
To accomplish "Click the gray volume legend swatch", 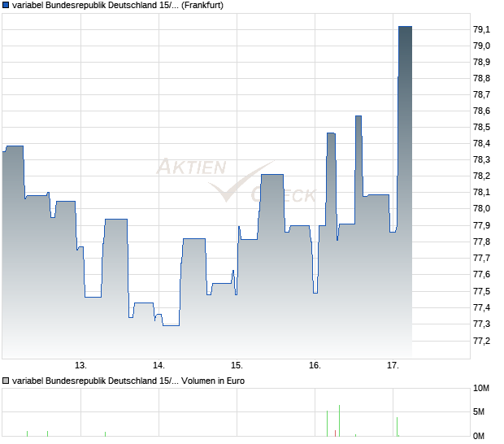I will 6,380.
